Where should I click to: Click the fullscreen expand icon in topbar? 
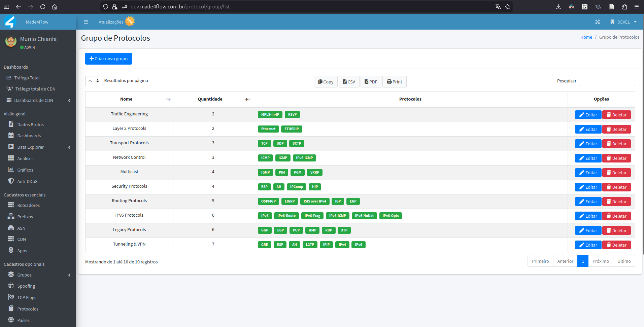click(x=598, y=22)
